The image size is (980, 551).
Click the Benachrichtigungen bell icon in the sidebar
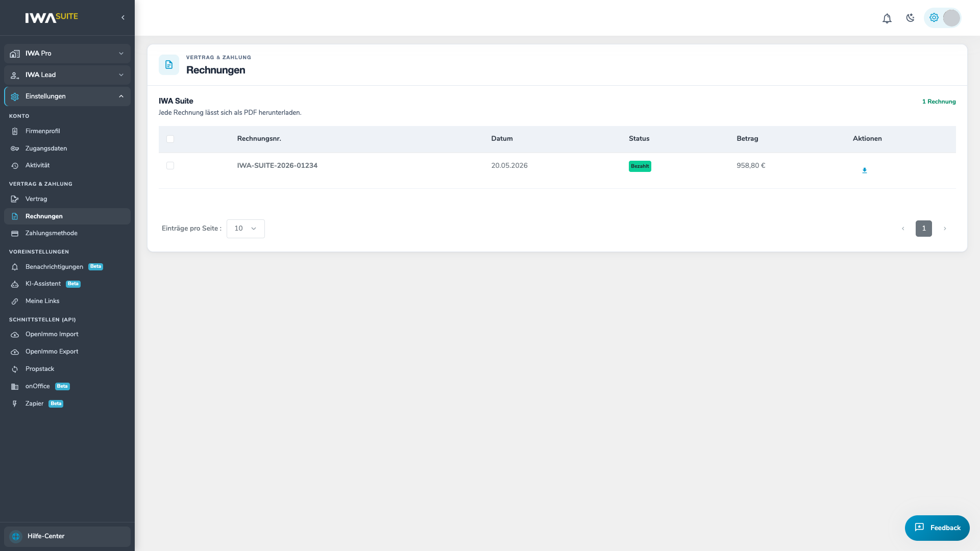(x=15, y=267)
